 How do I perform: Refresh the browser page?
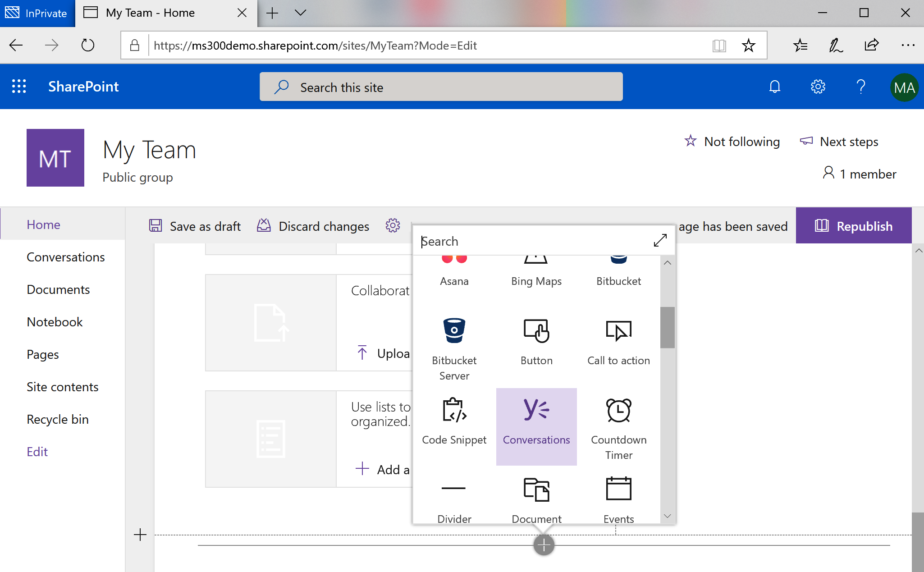coord(88,45)
